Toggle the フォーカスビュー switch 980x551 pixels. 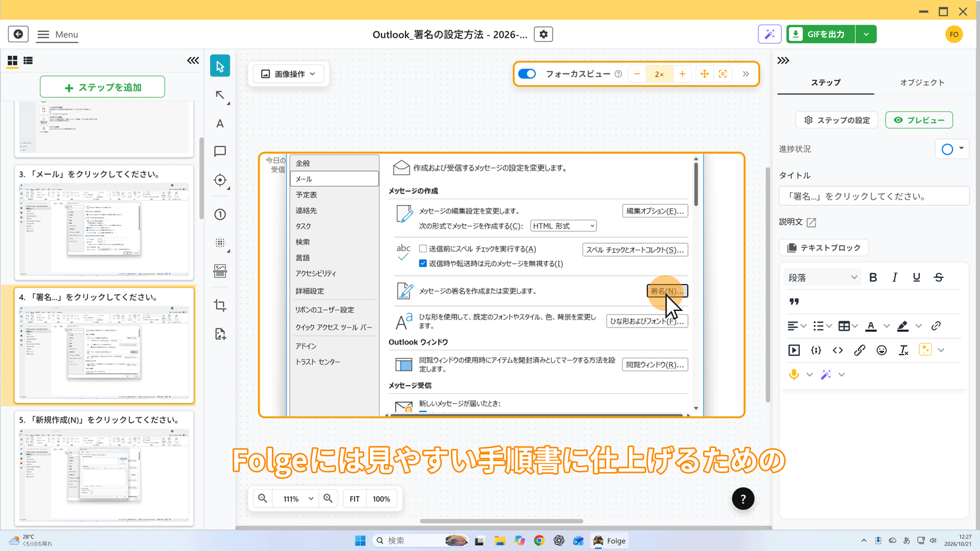point(527,74)
